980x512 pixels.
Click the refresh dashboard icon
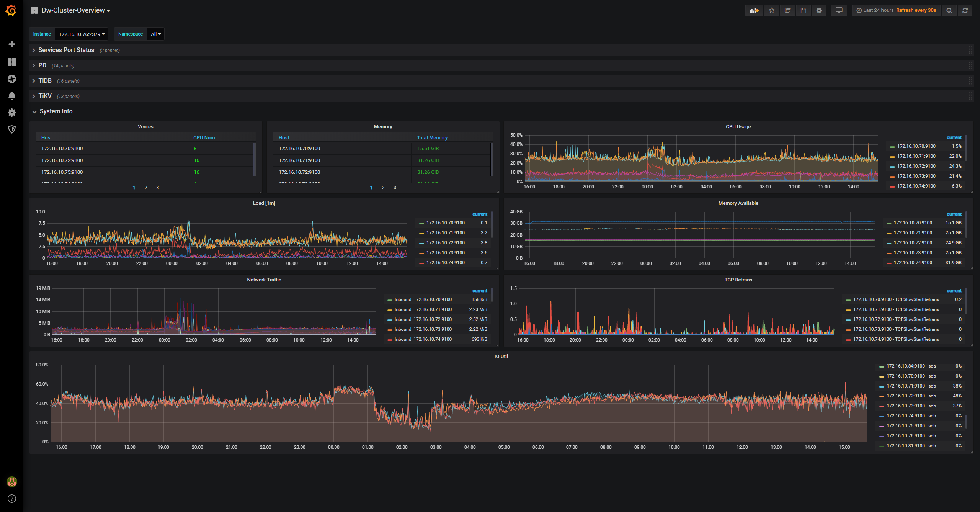pyautogui.click(x=965, y=10)
